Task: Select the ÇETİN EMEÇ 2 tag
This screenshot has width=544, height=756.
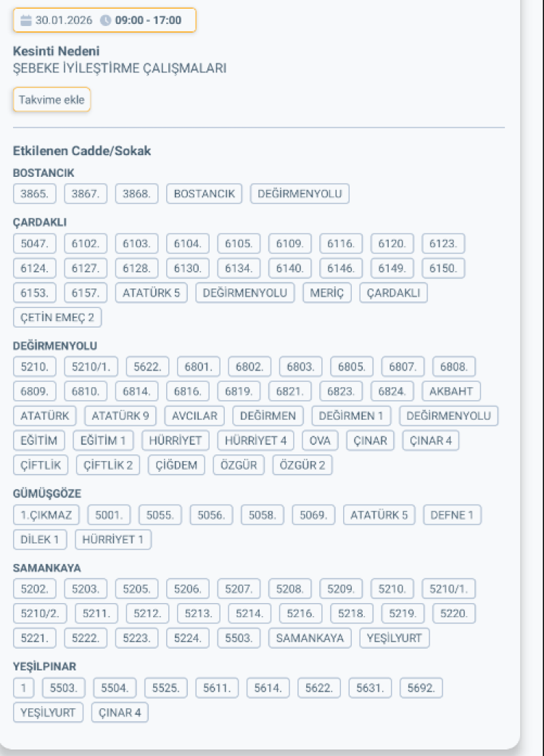Action: click(x=57, y=317)
